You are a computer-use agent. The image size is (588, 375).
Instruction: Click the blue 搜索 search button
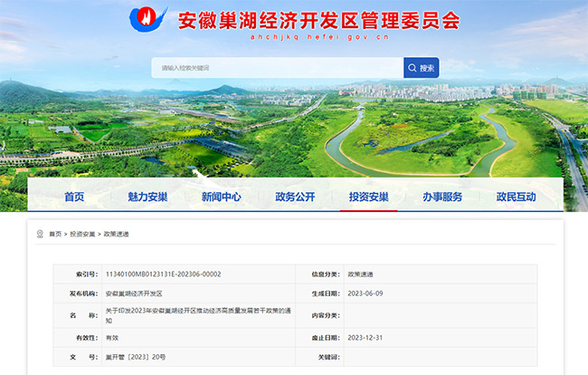point(422,68)
